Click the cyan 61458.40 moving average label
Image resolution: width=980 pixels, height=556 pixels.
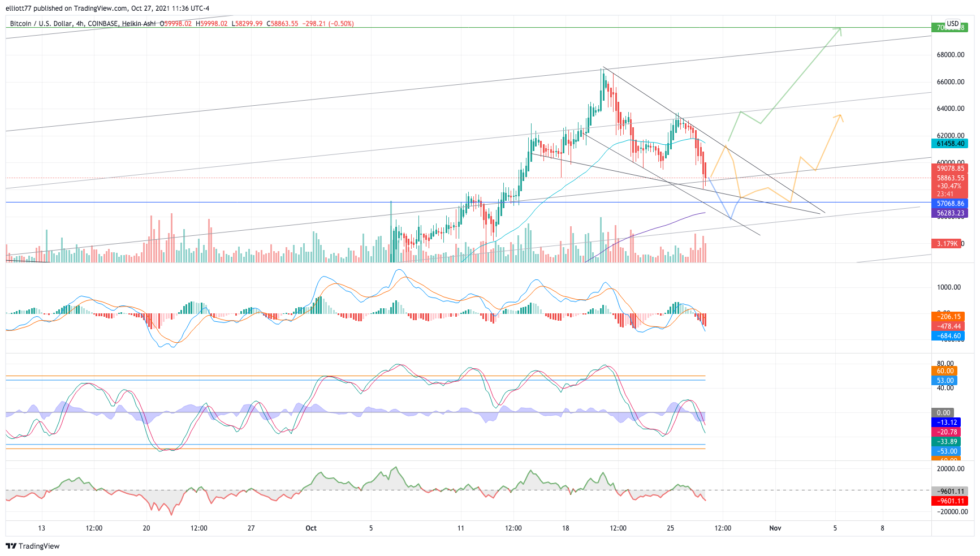(x=949, y=144)
